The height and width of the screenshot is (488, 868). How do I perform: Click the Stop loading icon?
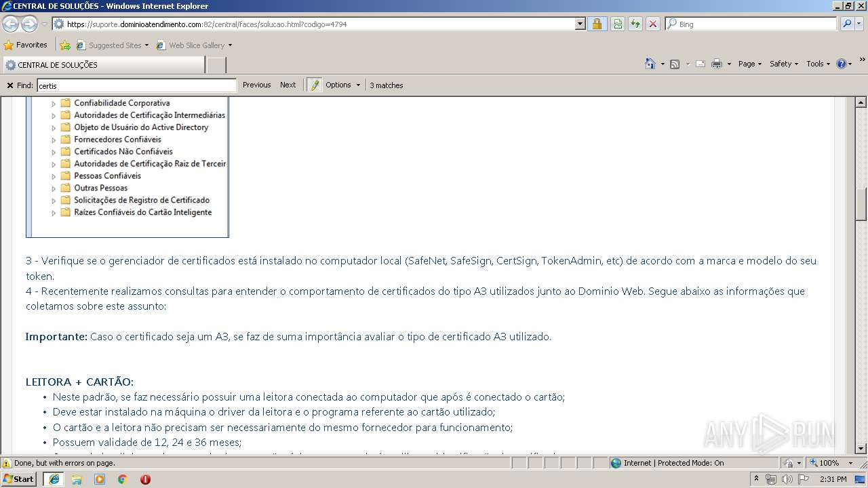(653, 24)
